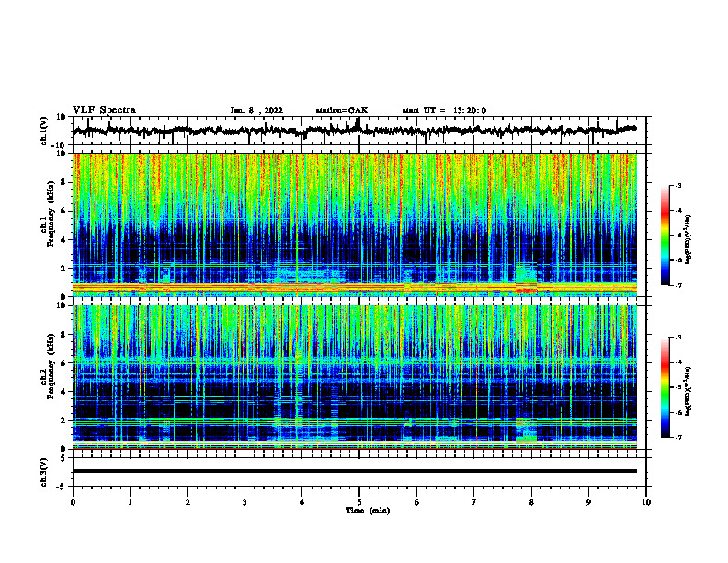728x563 pixels.
Task: Click the "8" kHz tick on ch.1 frequency axis
Action: tap(64, 182)
